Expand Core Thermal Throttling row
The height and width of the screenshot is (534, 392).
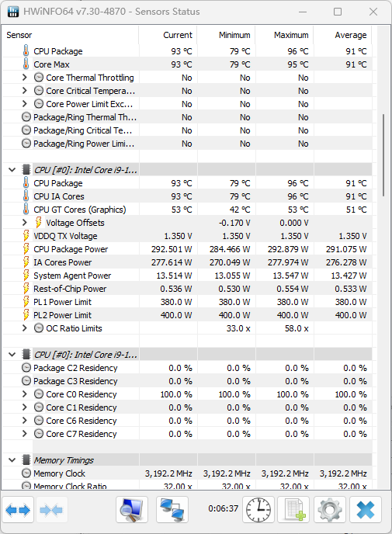point(24,78)
